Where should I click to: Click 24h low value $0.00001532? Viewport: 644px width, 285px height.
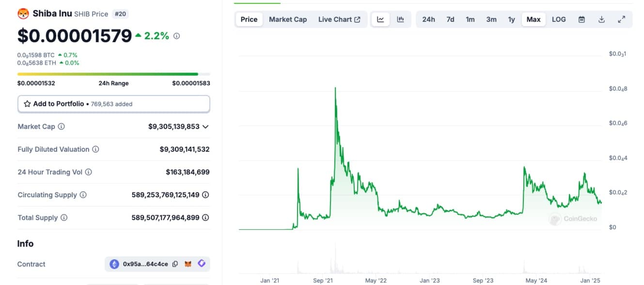point(36,83)
